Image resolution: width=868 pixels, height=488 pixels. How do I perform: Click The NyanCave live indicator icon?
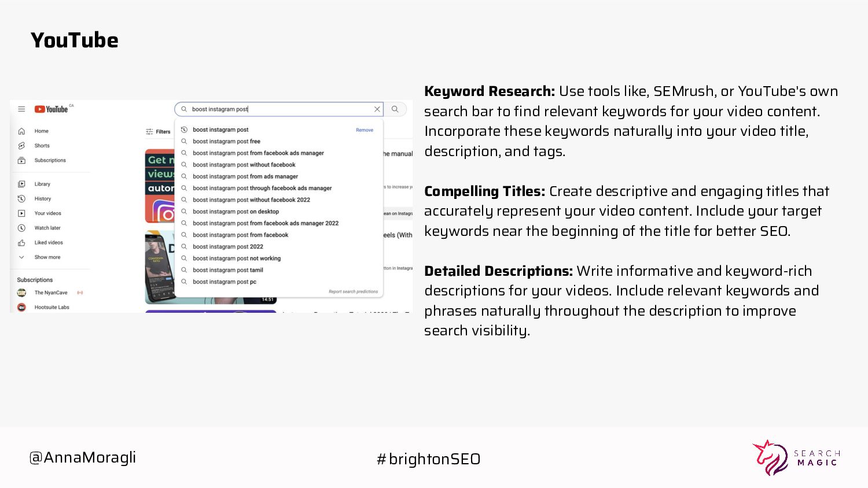(x=80, y=293)
